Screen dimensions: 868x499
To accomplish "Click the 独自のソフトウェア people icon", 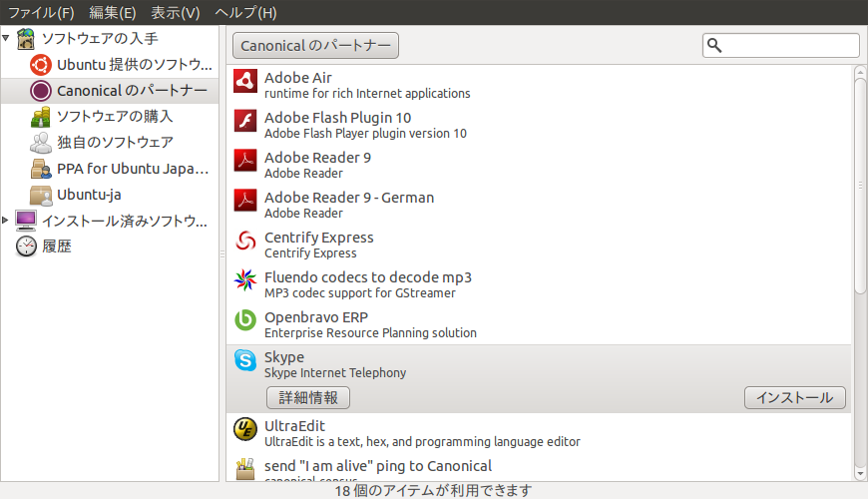I will tap(41, 143).
